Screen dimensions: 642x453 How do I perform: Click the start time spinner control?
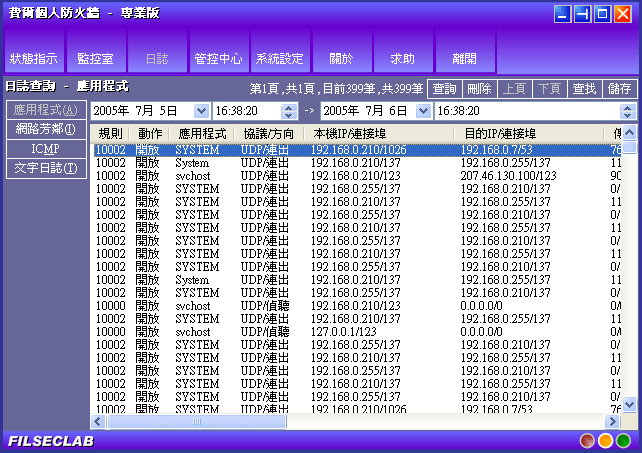pyautogui.click(x=291, y=111)
